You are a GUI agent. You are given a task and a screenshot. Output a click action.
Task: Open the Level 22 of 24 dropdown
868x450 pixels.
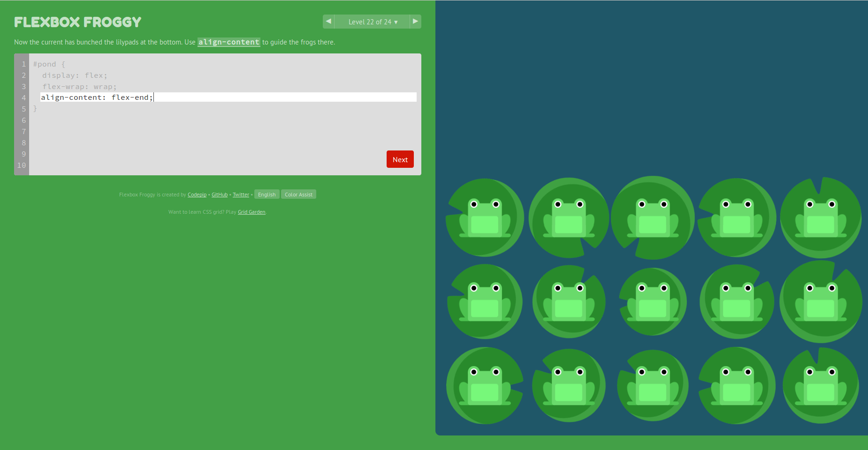click(372, 22)
